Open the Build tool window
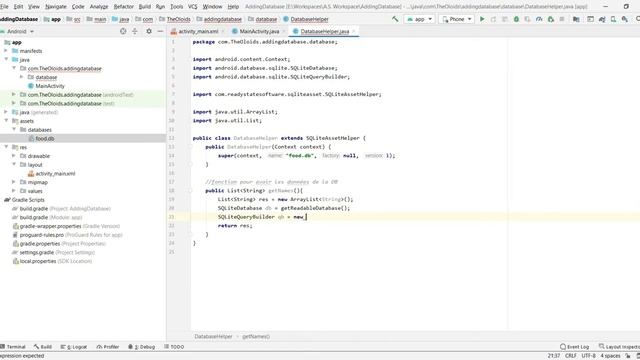This screenshot has width=640, height=360. pyautogui.click(x=43, y=347)
